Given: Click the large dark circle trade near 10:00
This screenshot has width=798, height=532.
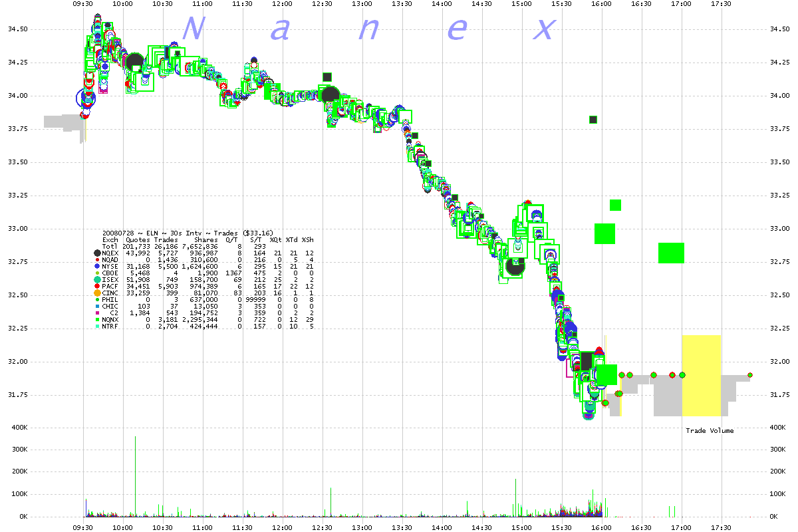Looking at the screenshot, I should 134,63.
